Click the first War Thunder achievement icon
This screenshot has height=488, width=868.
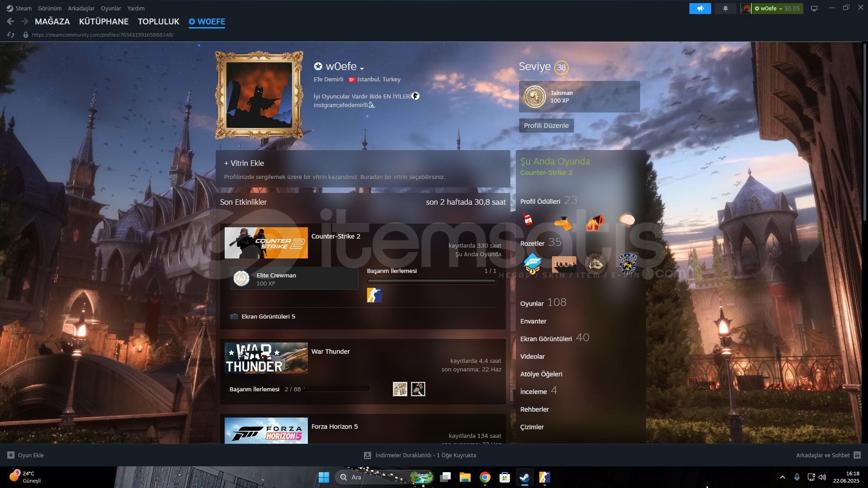pyautogui.click(x=400, y=389)
